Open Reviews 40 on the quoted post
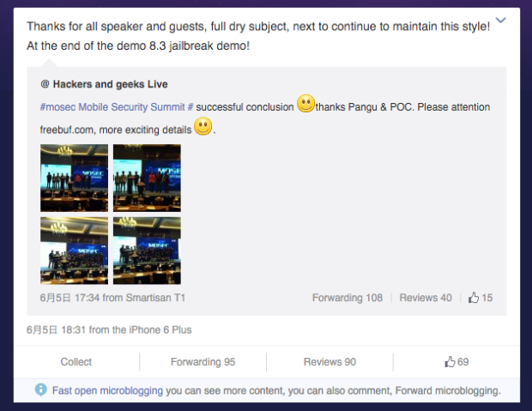This screenshot has width=532, height=411. coord(426,298)
